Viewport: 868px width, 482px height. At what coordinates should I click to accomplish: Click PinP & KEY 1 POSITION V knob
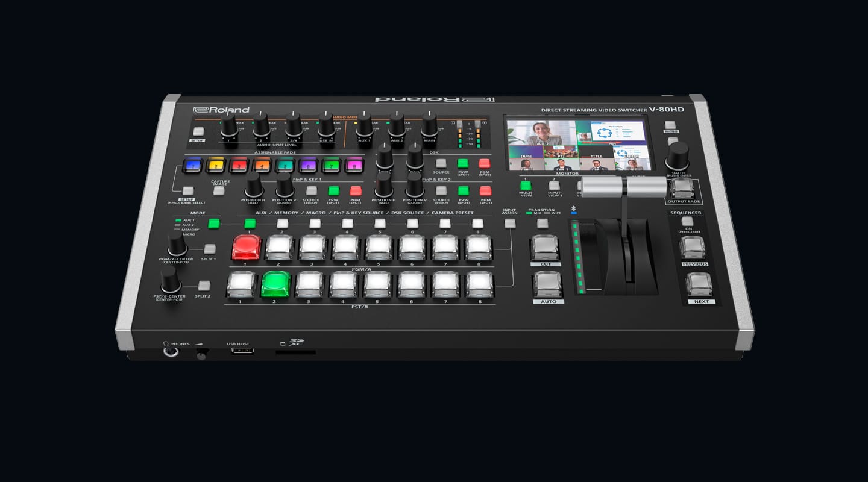click(285, 185)
